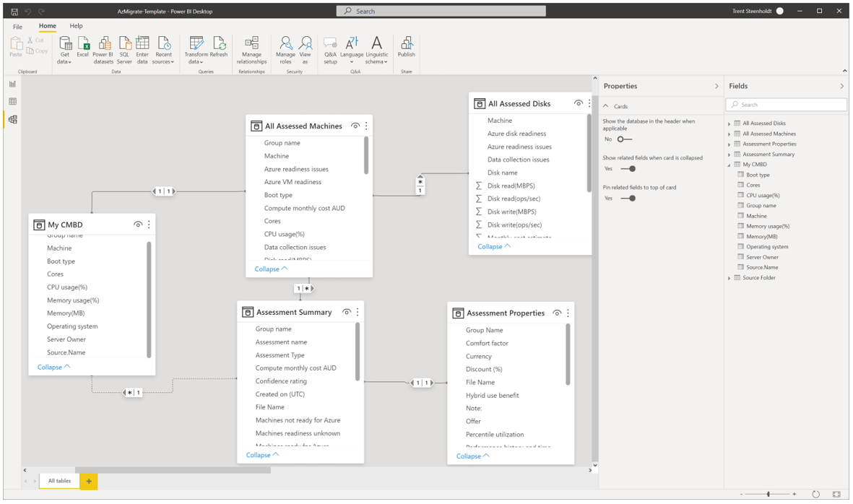Open the File menu

[18, 27]
